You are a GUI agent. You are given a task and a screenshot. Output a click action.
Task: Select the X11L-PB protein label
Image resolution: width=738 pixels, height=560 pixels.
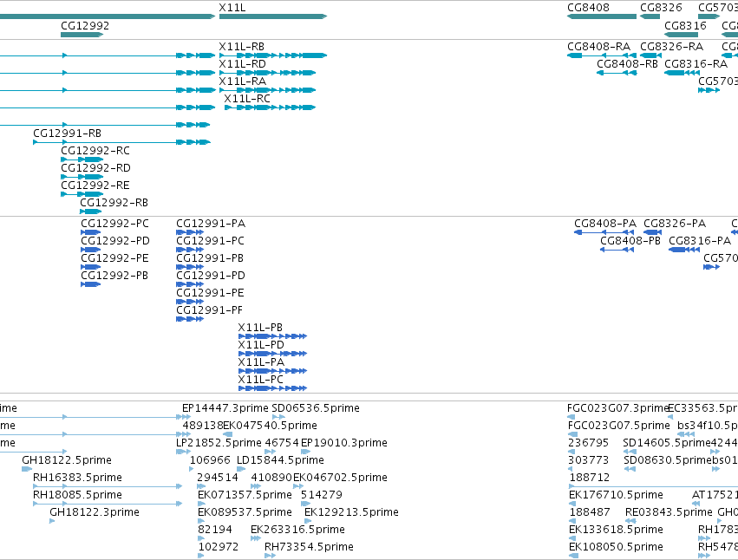pos(260,328)
